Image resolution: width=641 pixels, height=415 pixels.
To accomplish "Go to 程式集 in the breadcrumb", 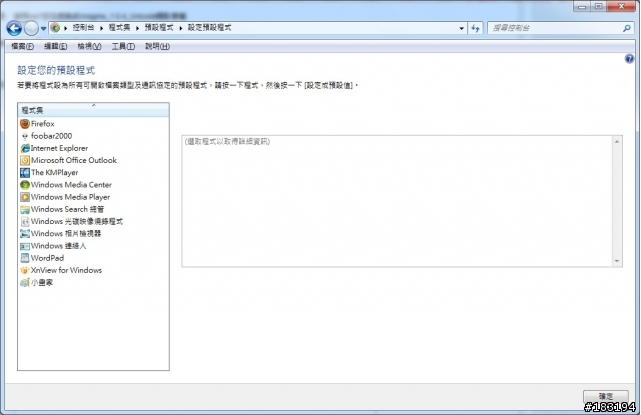I will [x=119, y=27].
